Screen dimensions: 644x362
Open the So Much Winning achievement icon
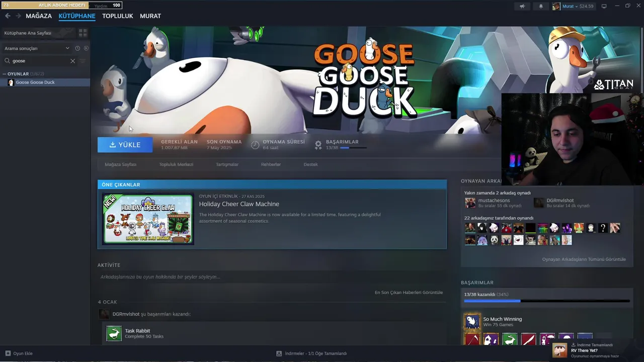(x=472, y=321)
